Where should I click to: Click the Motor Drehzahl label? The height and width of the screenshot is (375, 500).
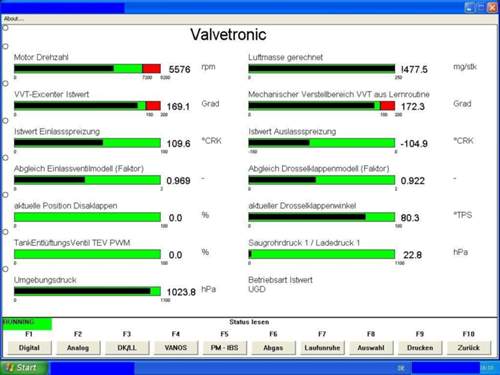pyautogui.click(x=41, y=57)
